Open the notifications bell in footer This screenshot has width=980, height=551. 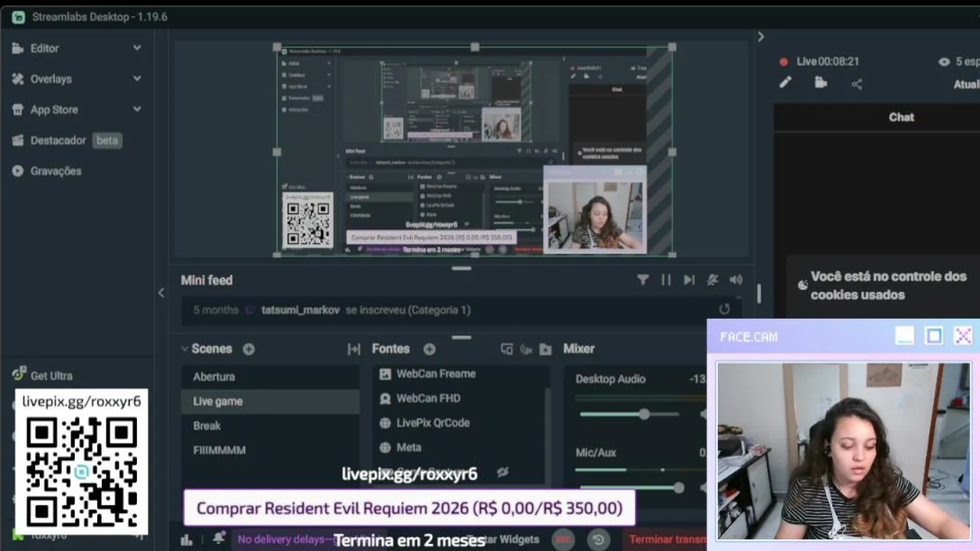[219, 538]
